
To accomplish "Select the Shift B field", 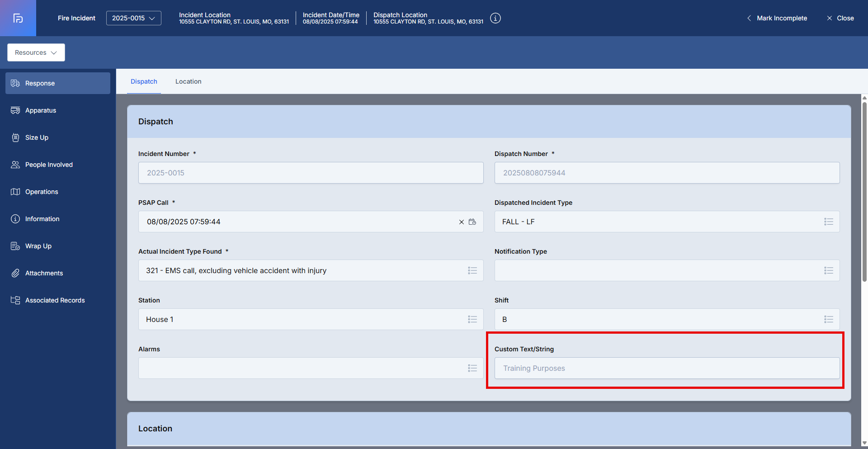I will point(667,319).
